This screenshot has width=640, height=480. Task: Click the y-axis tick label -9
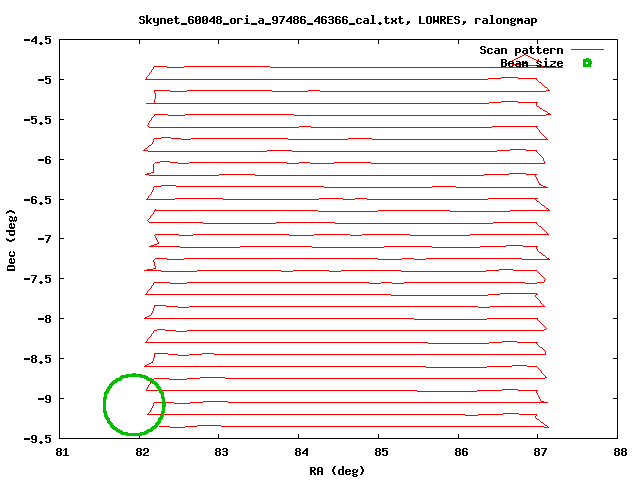tap(44, 399)
